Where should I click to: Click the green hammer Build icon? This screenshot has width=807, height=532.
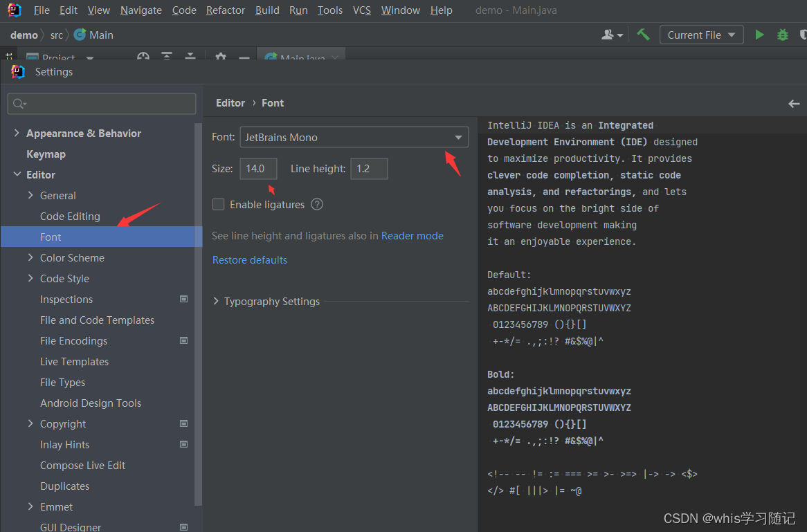[643, 35]
